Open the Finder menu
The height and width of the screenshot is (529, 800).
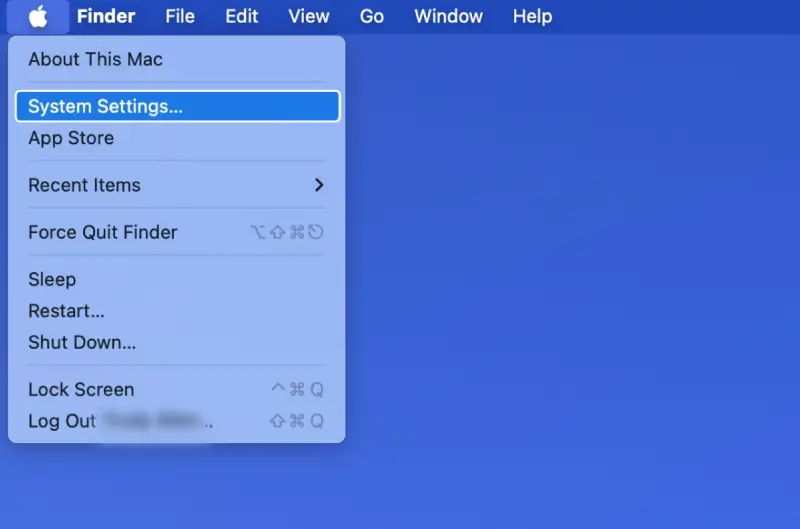click(x=106, y=16)
